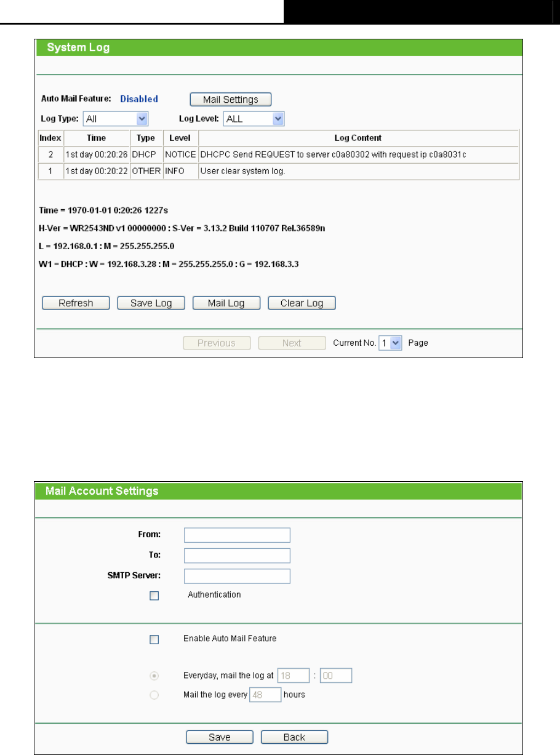Click the From email input field
Screen dimensions: 560x755
coord(237,535)
